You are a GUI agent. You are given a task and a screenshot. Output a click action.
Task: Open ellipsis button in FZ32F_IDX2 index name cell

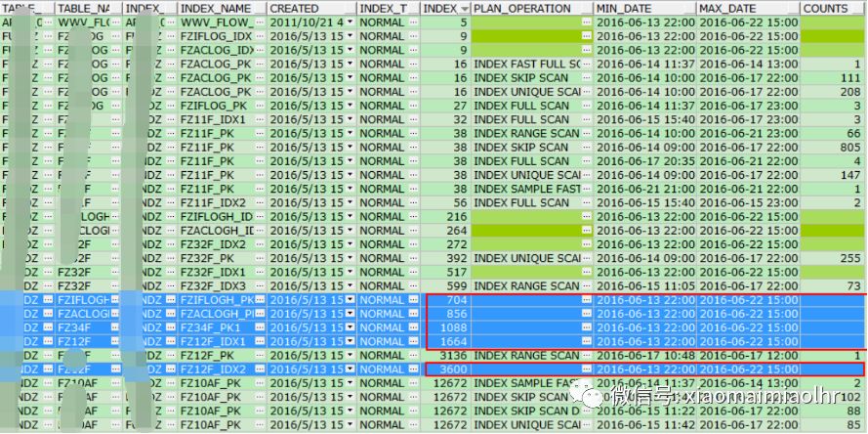point(260,244)
